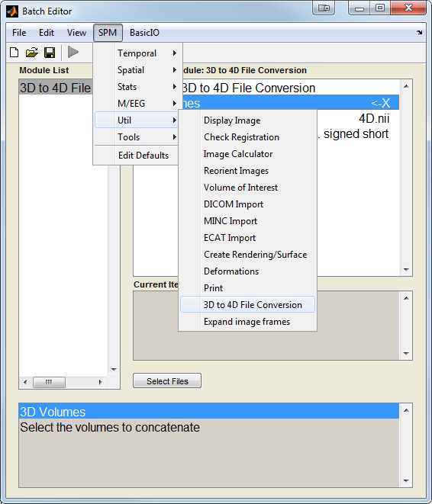Click the extra button left of minimize

[x=324, y=8]
